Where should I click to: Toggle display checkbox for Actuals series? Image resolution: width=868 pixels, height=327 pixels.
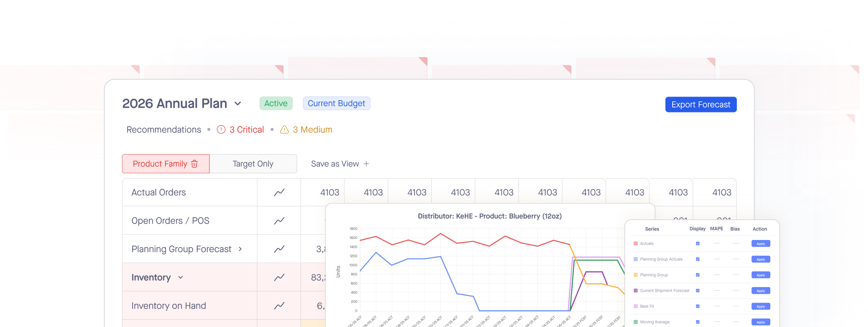(x=698, y=244)
